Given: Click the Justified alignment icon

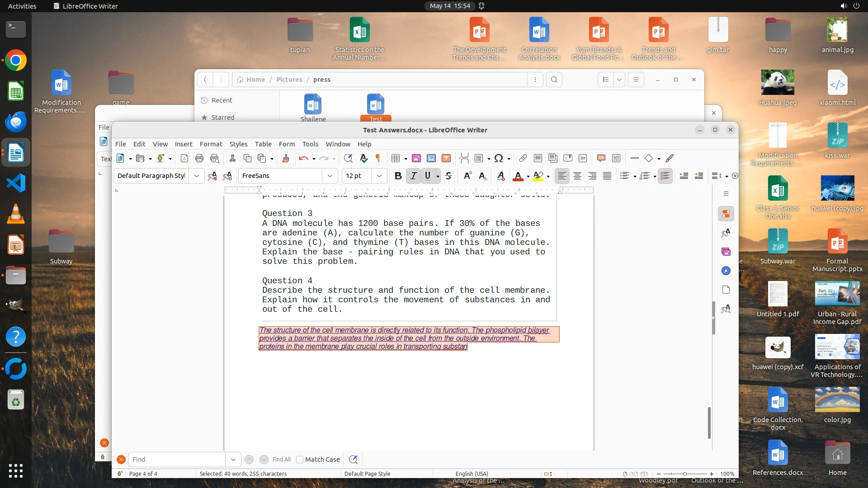Looking at the screenshot, I should click(x=607, y=176).
